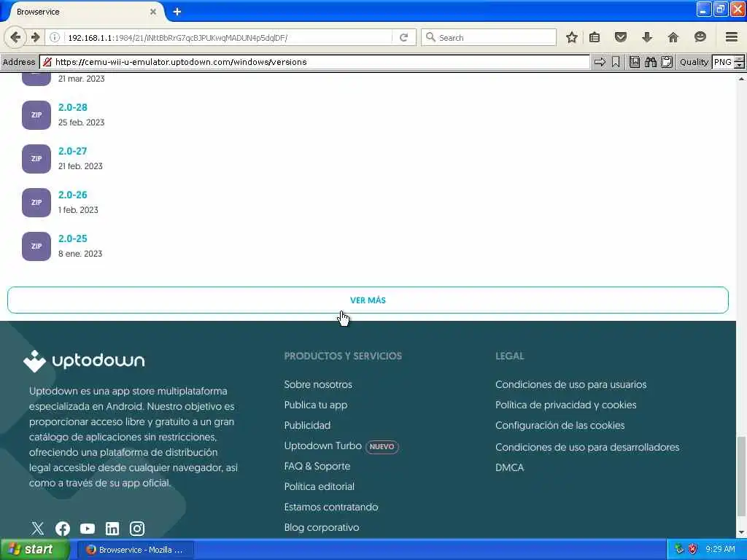Open version 2.0-25 link
This screenshot has height=560, width=747.
click(72, 239)
